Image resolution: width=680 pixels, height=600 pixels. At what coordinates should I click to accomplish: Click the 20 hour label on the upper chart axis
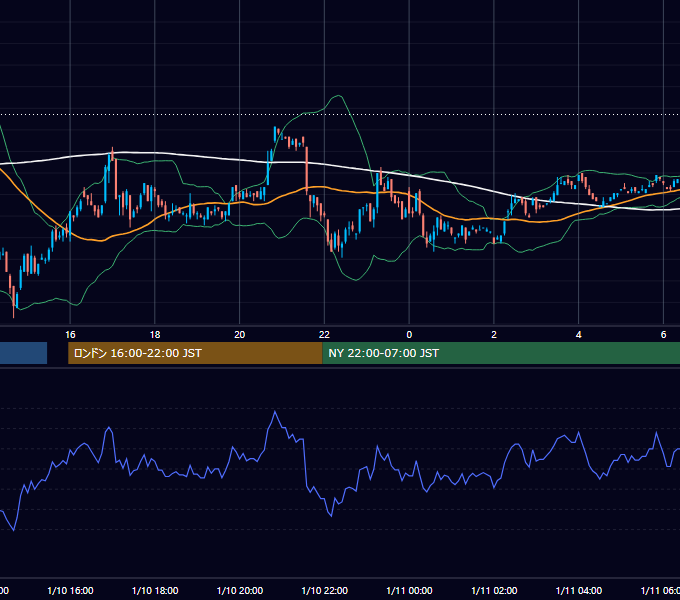click(x=239, y=335)
